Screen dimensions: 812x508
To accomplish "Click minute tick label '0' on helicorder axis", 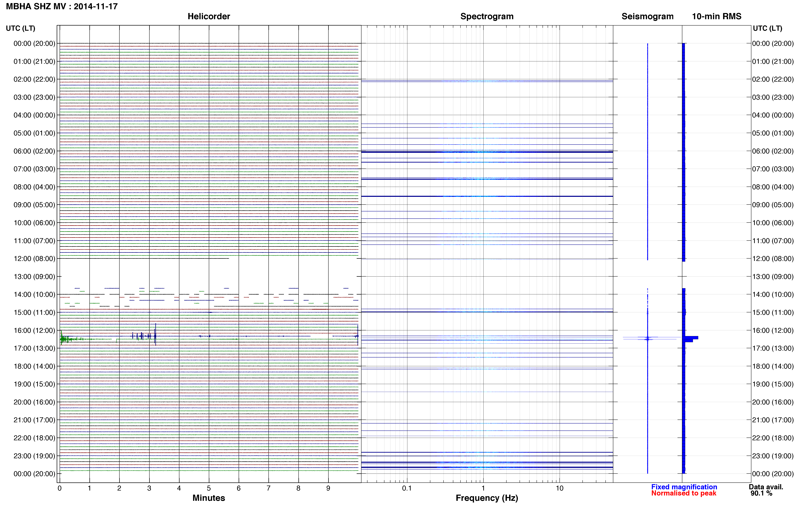I will pyautogui.click(x=60, y=488).
